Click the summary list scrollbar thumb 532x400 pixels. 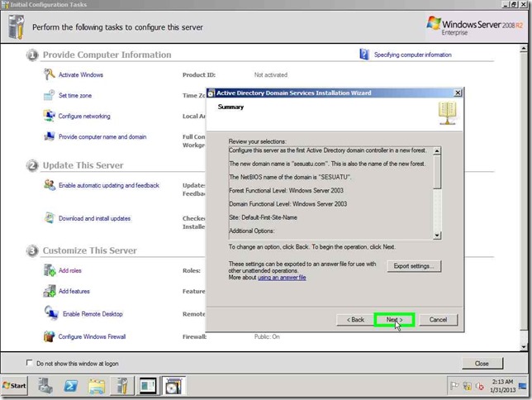click(x=437, y=172)
